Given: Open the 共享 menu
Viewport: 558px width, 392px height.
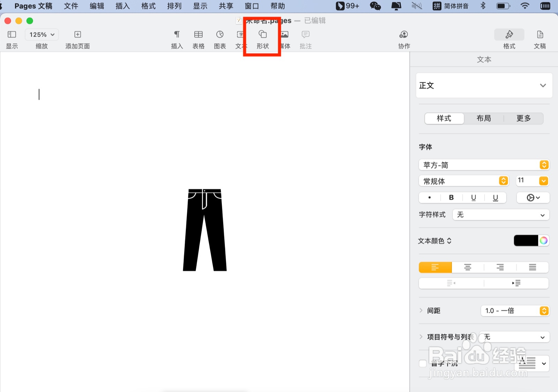Looking at the screenshot, I should pos(226,6).
